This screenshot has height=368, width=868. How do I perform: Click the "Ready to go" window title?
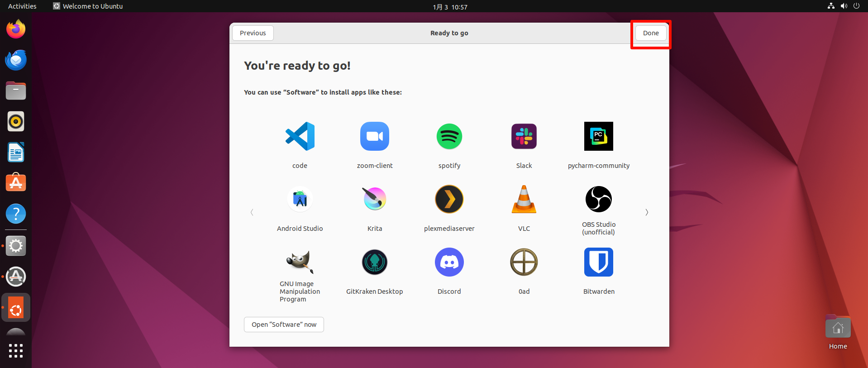point(449,33)
